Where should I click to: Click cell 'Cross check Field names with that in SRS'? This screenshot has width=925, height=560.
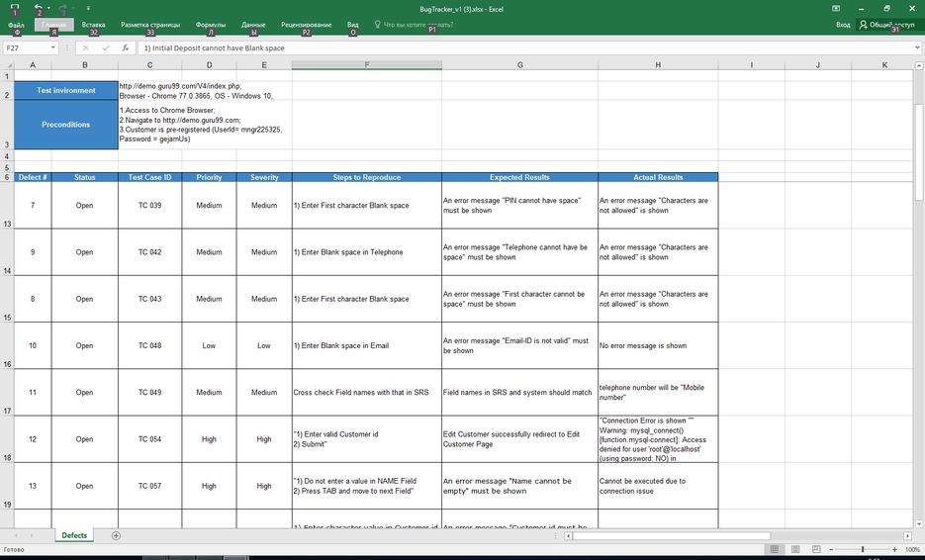[x=366, y=393]
